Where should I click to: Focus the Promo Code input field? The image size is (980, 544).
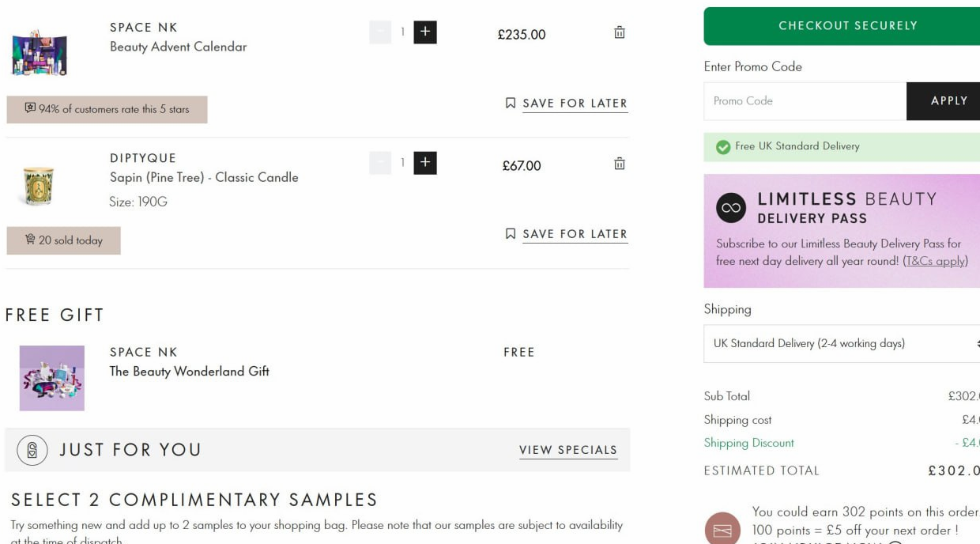(805, 101)
